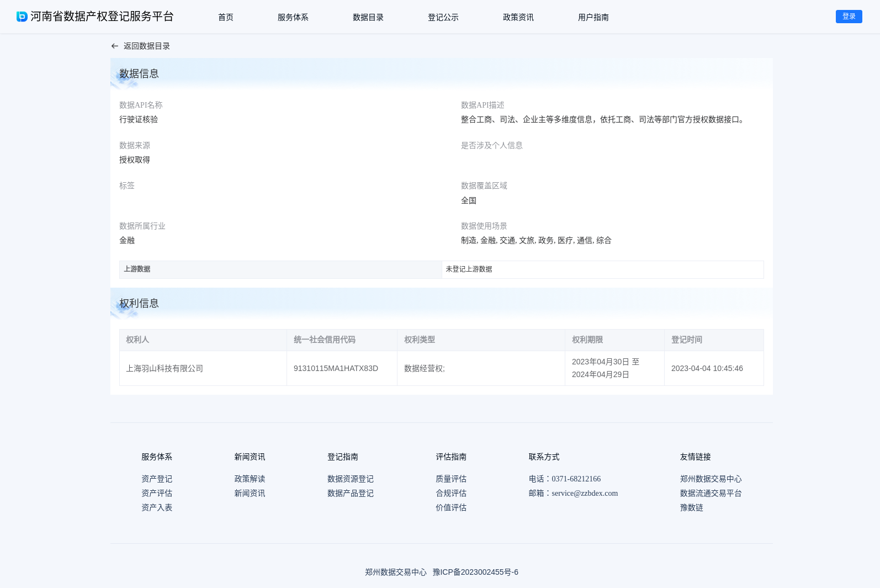Open 资产登记 footer link
880x588 pixels.
(157, 479)
